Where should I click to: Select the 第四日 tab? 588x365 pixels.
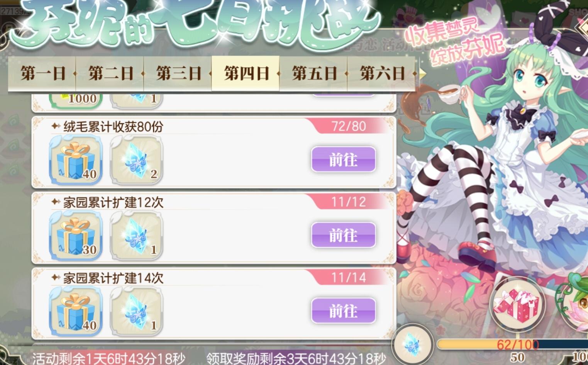[246, 73]
